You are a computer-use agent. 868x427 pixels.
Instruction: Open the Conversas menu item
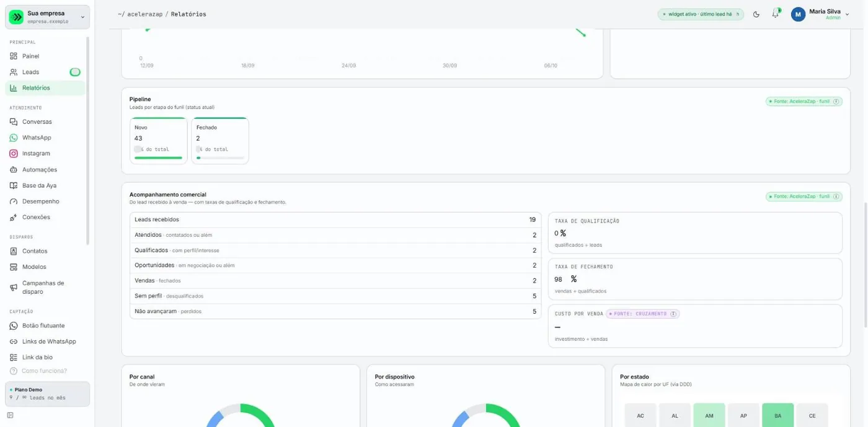tap(45, 122)
